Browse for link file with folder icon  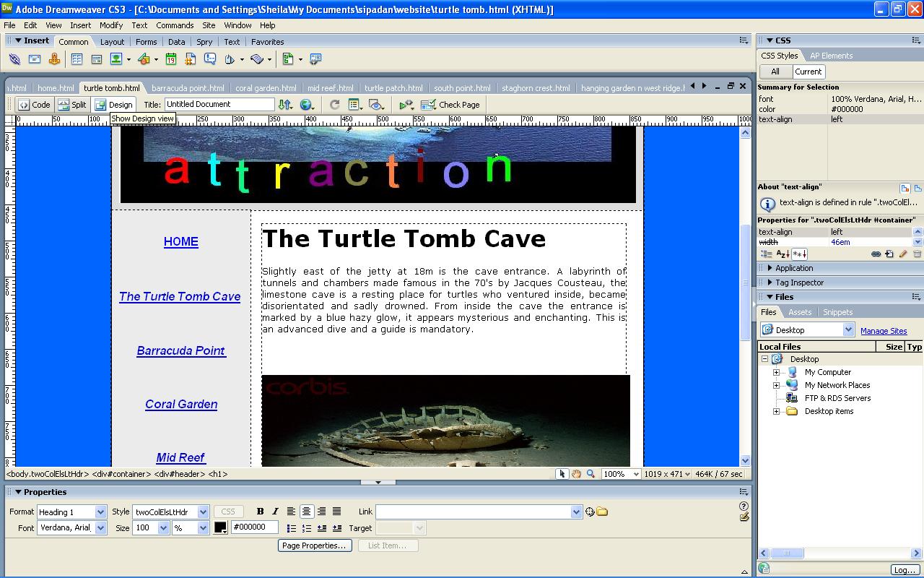pos(602,512)
